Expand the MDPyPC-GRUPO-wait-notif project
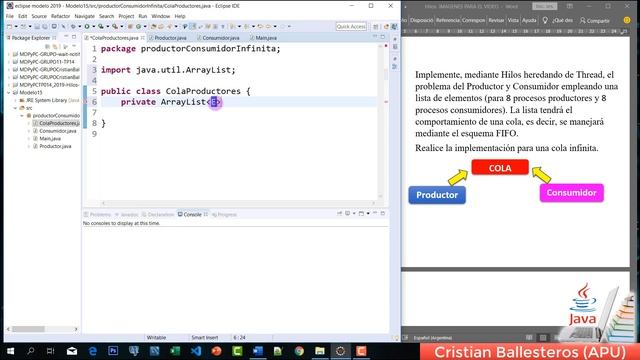Viewport: 640px width, 360px height. tap(9, 54)
